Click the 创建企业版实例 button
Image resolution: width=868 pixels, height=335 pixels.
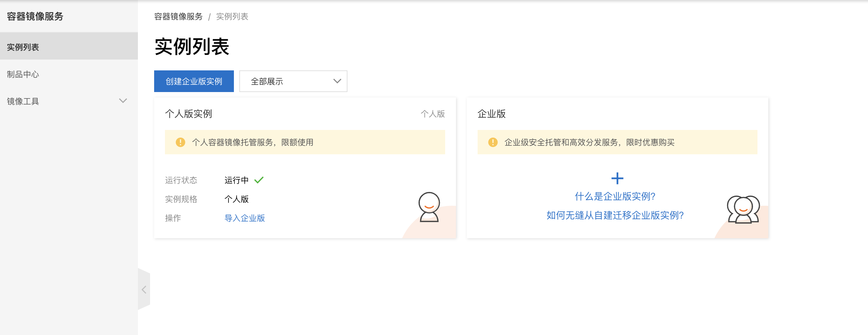194,81
